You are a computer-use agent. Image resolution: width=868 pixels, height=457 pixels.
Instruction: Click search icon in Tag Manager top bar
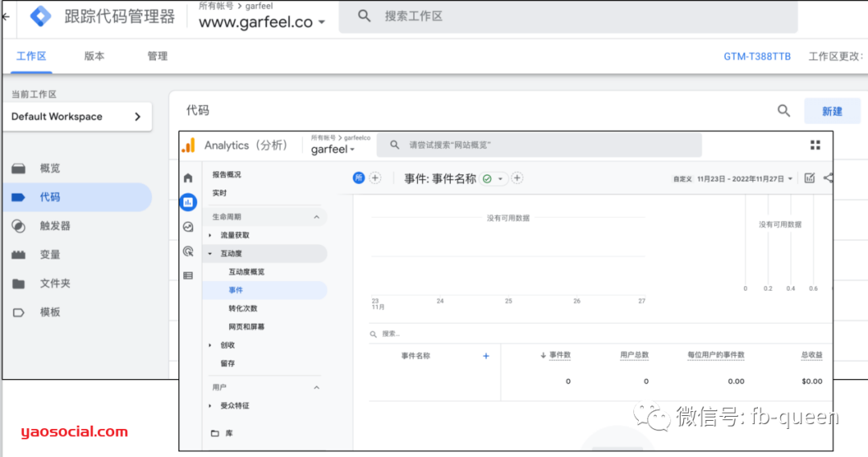(364, 16)
